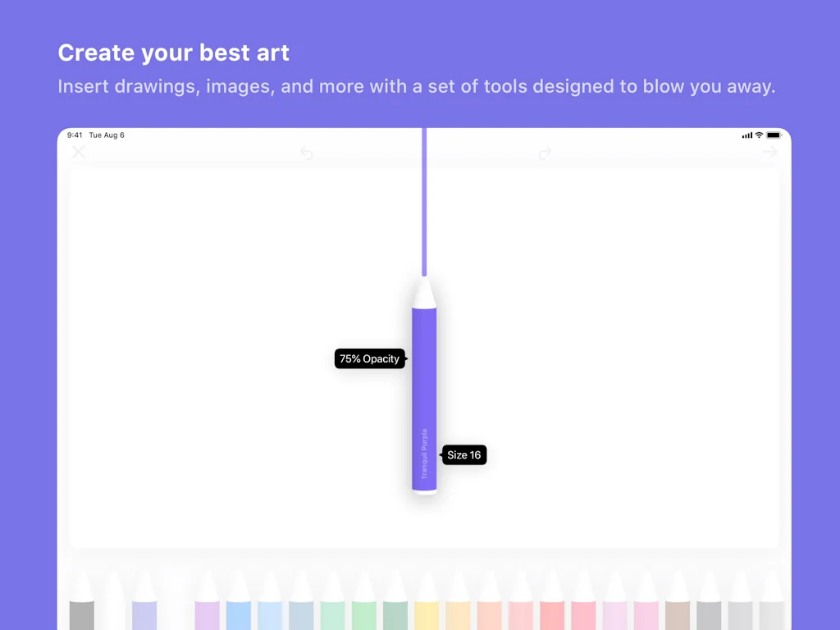Tap the 75% Opacity tooltip label
The width and height of the screenshot is (840, 630).
(370, 358)
